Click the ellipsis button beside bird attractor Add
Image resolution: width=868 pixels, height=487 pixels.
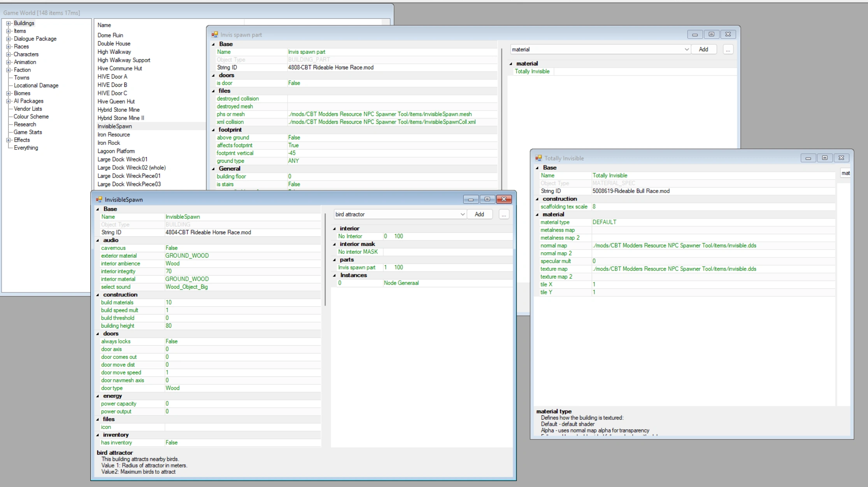tap(503, 214)
